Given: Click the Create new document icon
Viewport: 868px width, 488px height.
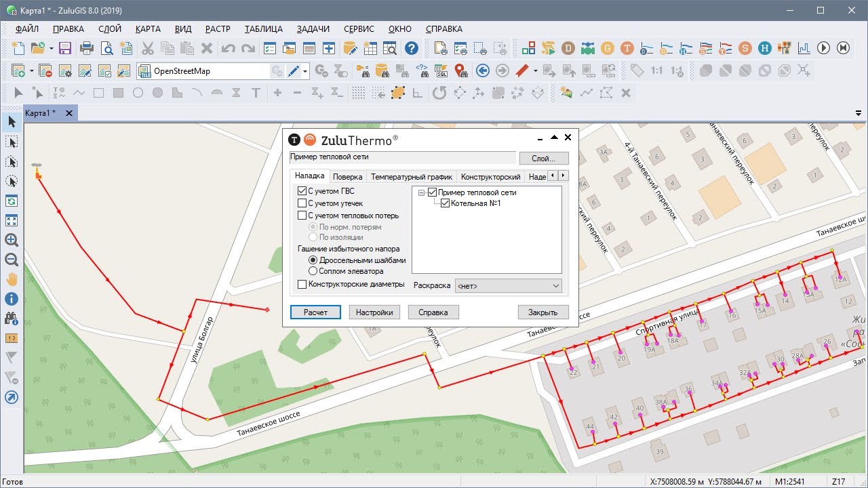Looking at the screenshot, I should coord(18,48).
